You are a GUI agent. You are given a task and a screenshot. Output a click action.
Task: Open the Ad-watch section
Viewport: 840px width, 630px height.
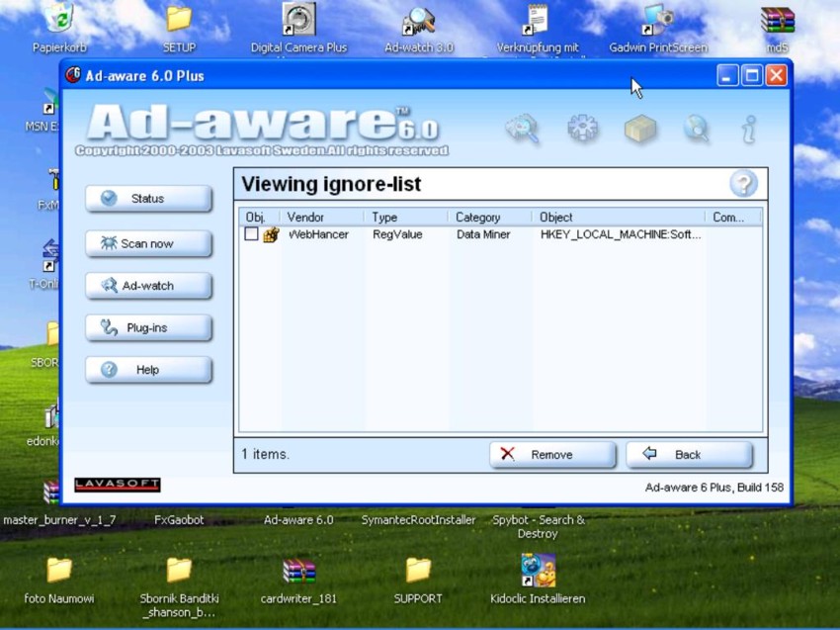pos(148,286)
